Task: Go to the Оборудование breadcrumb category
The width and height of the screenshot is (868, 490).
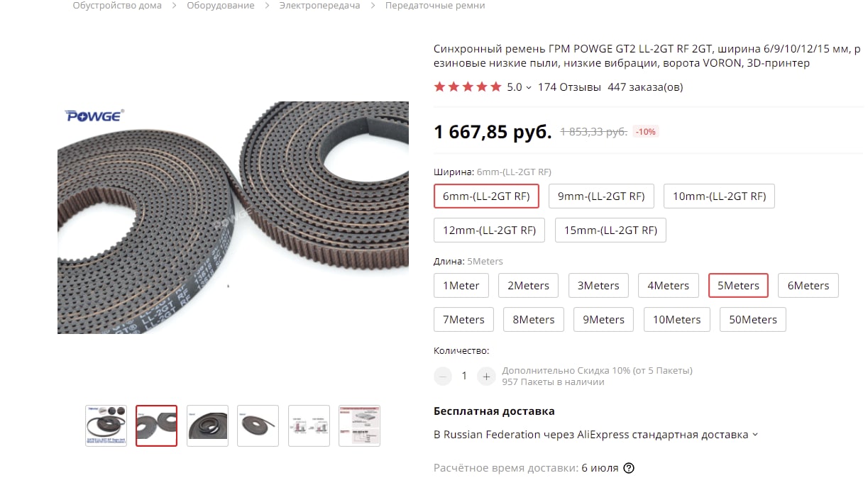Action: pyautogui.click(x=221, y=6)
